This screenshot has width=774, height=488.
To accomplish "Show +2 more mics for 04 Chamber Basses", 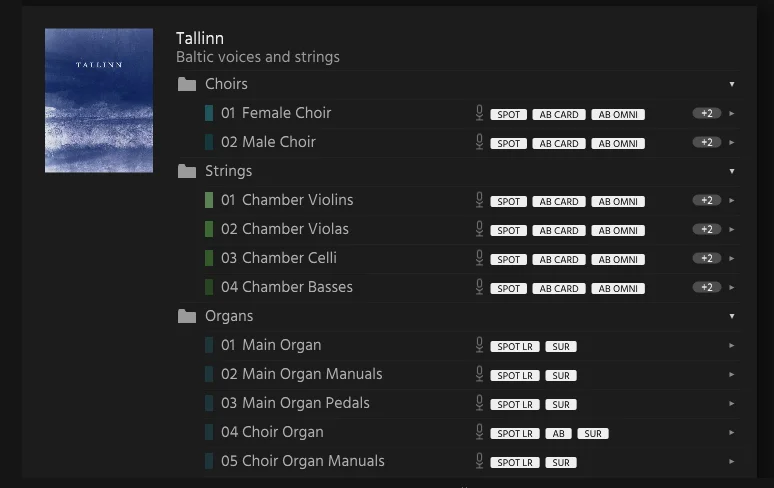I will click(707, 287).
